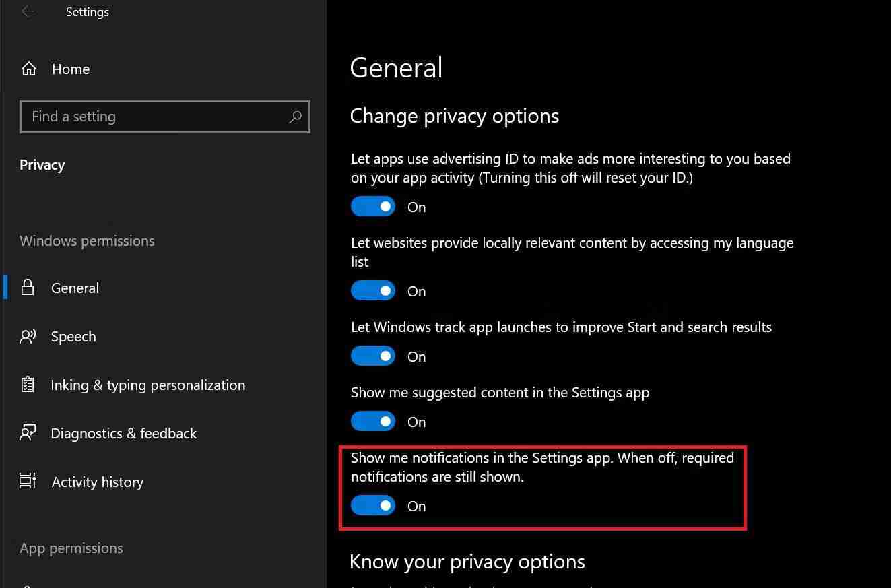Image resolution: width=891 pixels, height=588 pixels.
Task: Click the Activity history icon
Action: [x=27, y=482]
